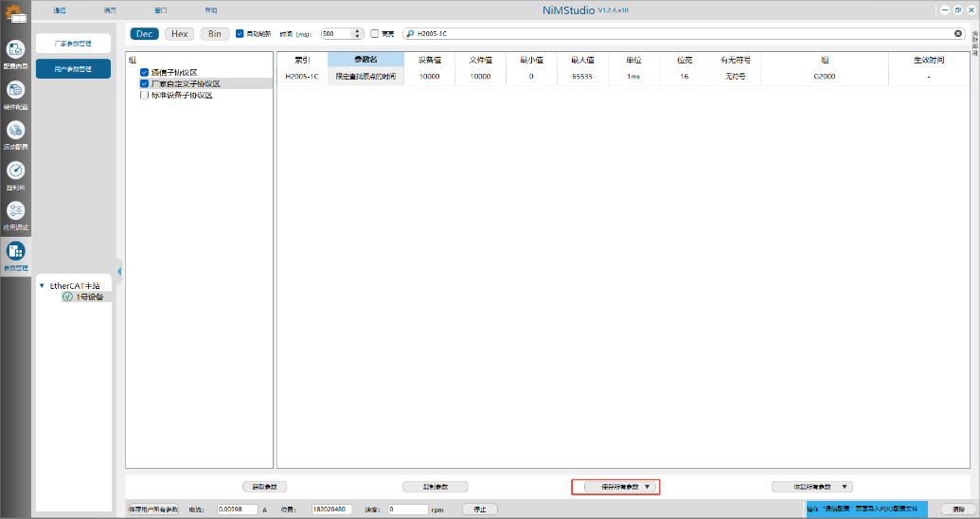The width and height of the screenshot is (980, 519).
Task: Open the 通信 menu
Action: [60, 10]
